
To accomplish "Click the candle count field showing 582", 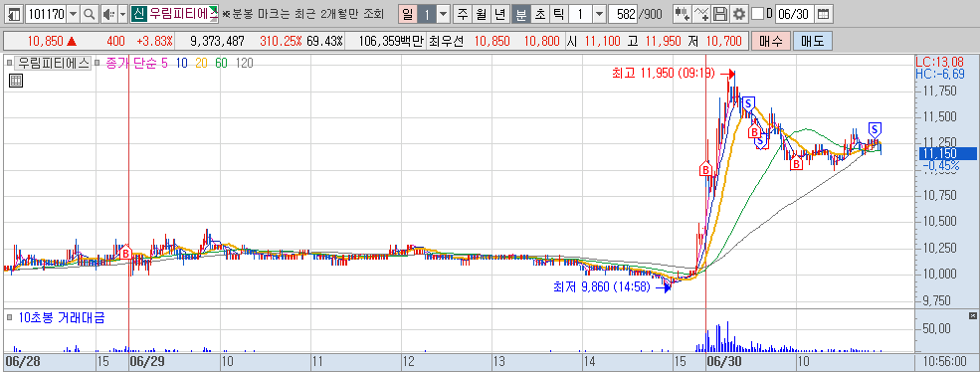I will 623,13.
